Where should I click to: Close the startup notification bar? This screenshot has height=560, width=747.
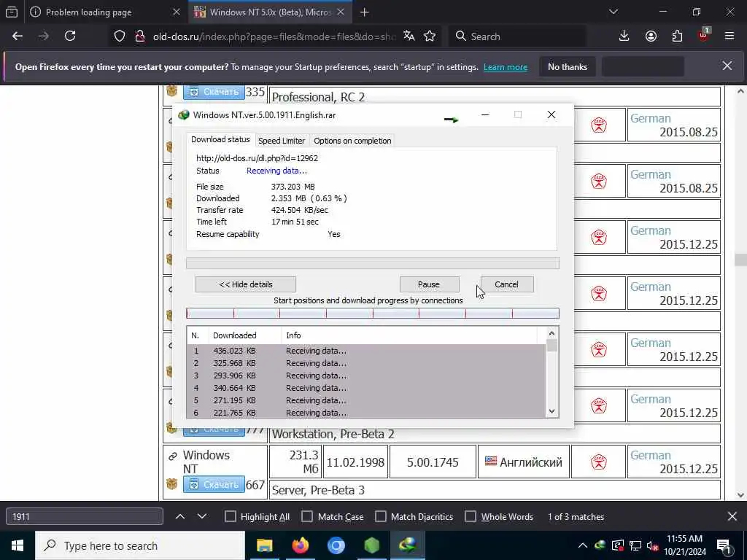click(x=727, y=66)
